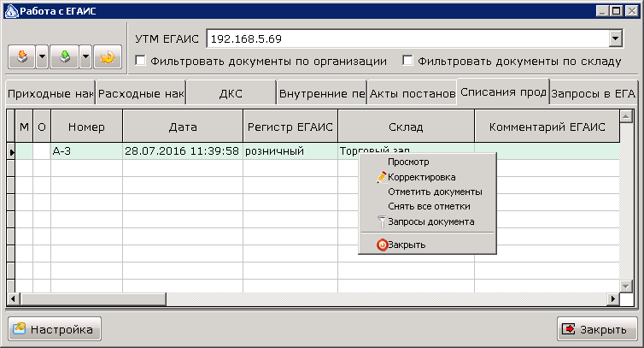This screenshot has height=348, width=644.
Task: Click the horizontal scrollbar thumb
Action: (x=93, y=299)
